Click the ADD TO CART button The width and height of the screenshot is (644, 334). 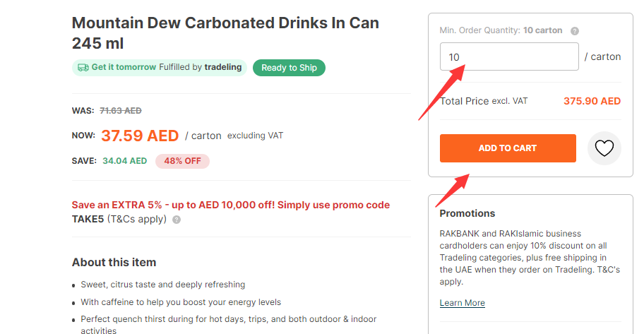(507, 148)
